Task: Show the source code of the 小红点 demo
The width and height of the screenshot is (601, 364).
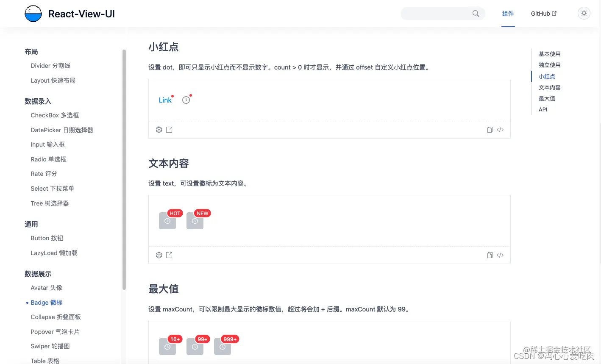Action: pos(500,129)
